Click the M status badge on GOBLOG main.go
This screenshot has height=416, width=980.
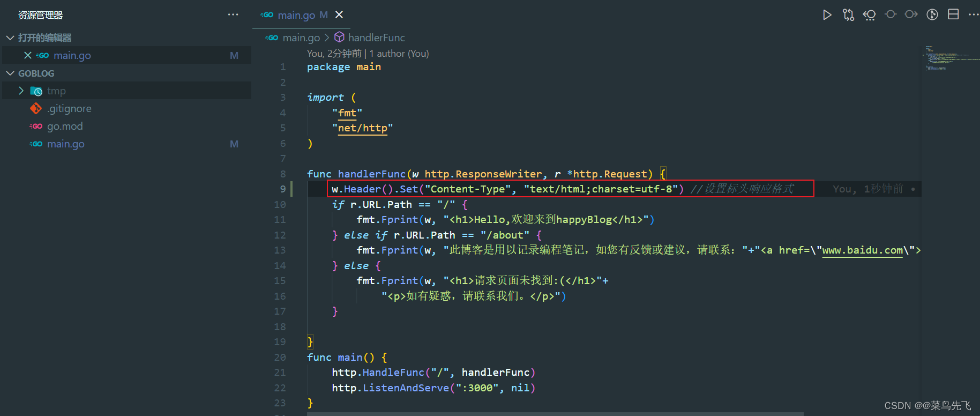[234, 144]
